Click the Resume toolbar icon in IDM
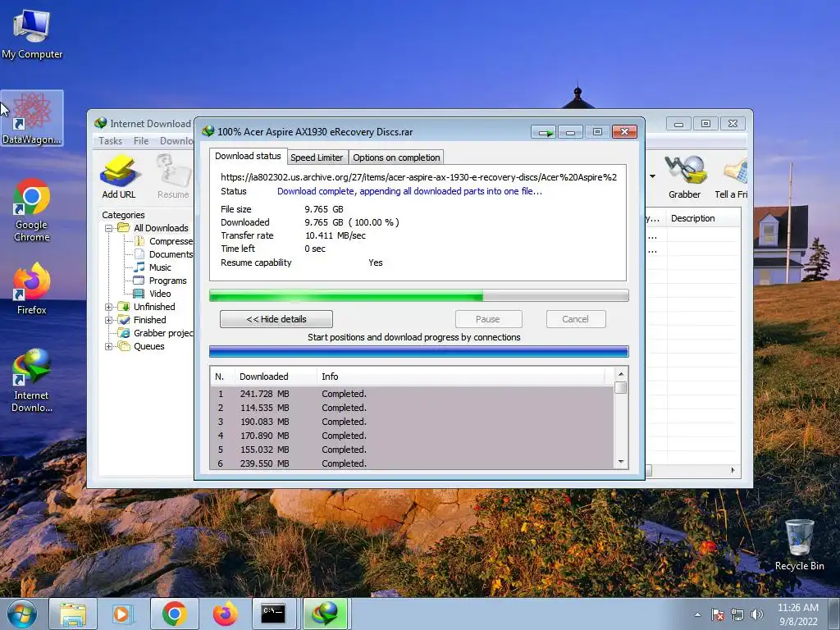840x630 pixels. point(173,177)
